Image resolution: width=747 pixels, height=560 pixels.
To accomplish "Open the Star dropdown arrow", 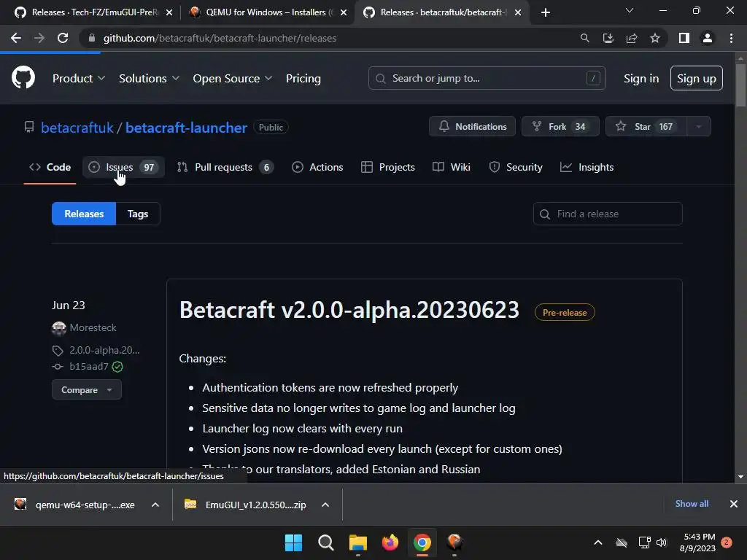I will (x=698, y=127).
